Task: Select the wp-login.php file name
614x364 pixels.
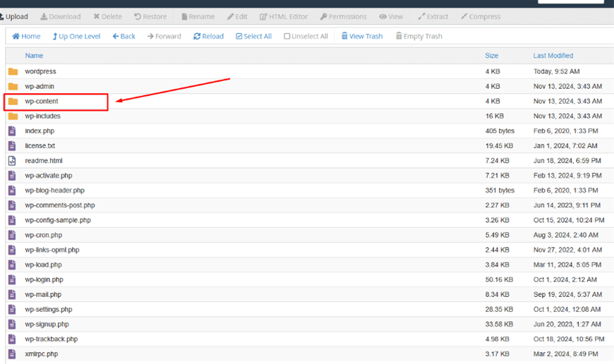Action: [44, 279]
